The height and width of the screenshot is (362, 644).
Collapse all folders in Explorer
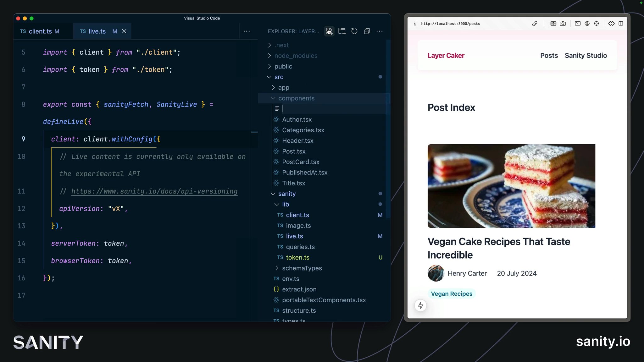(x=367, y=31)
